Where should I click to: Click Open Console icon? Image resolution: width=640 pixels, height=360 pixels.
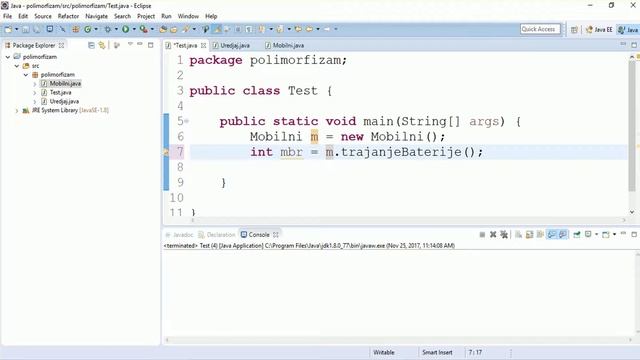(x=606, y=235)
